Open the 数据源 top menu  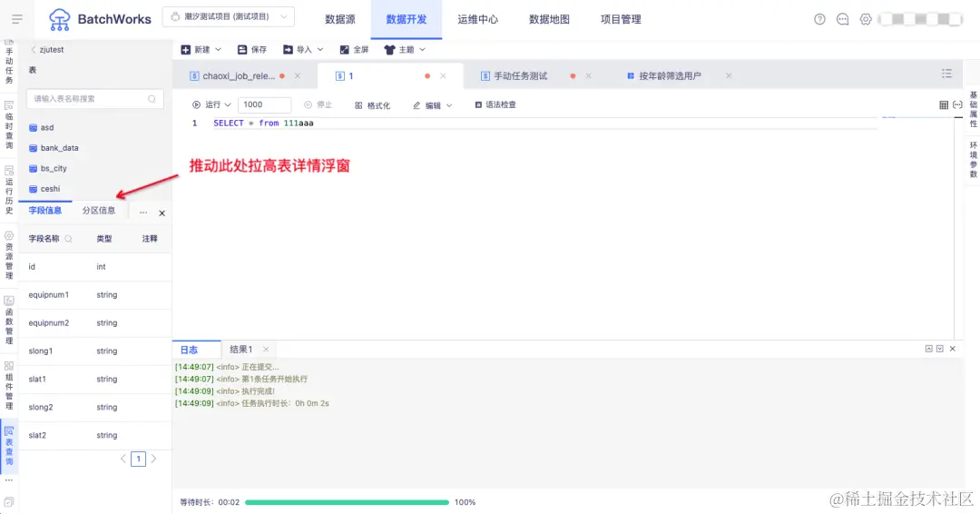click(x=340, y=19)
